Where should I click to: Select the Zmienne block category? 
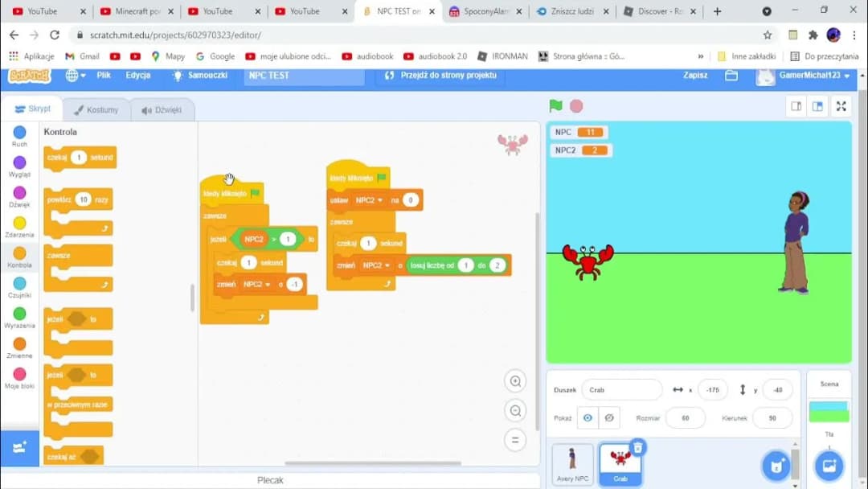tap(19, 348)
